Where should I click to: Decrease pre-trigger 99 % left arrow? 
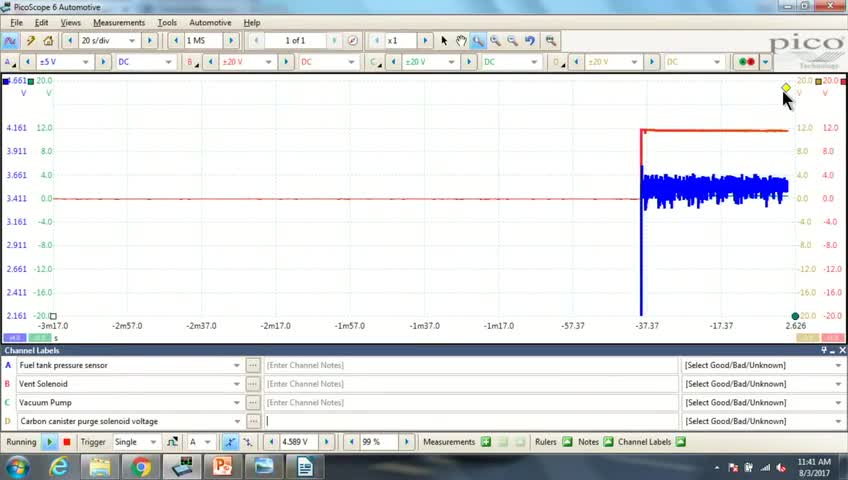tap(351, 442)
